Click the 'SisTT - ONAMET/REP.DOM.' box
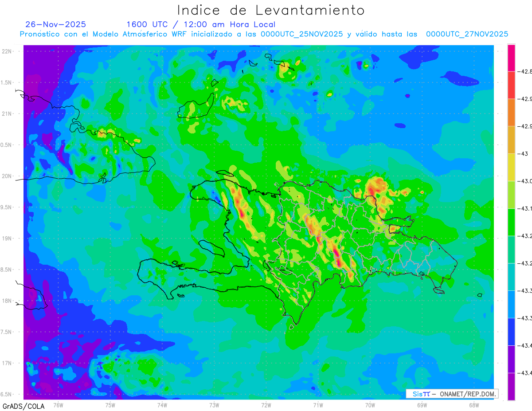This screenshot has width=532, height=411. pyautogui.click(x=452, y=394)
